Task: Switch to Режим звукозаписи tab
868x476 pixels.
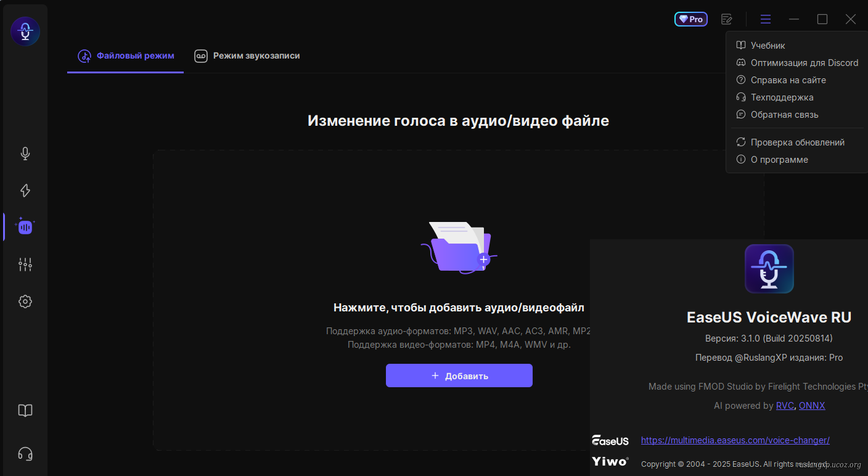Action: [247, 55]
